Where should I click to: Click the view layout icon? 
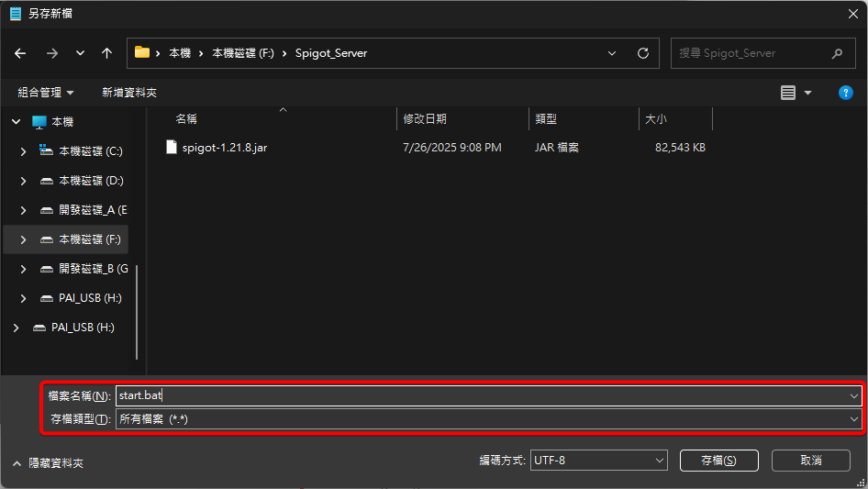click(x=788, y=93)
